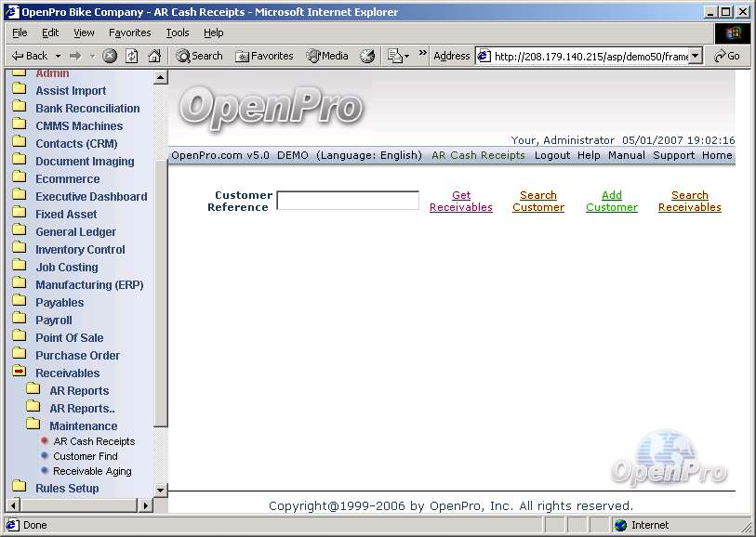Open the browser Search toolbar button

pos(199,56)
